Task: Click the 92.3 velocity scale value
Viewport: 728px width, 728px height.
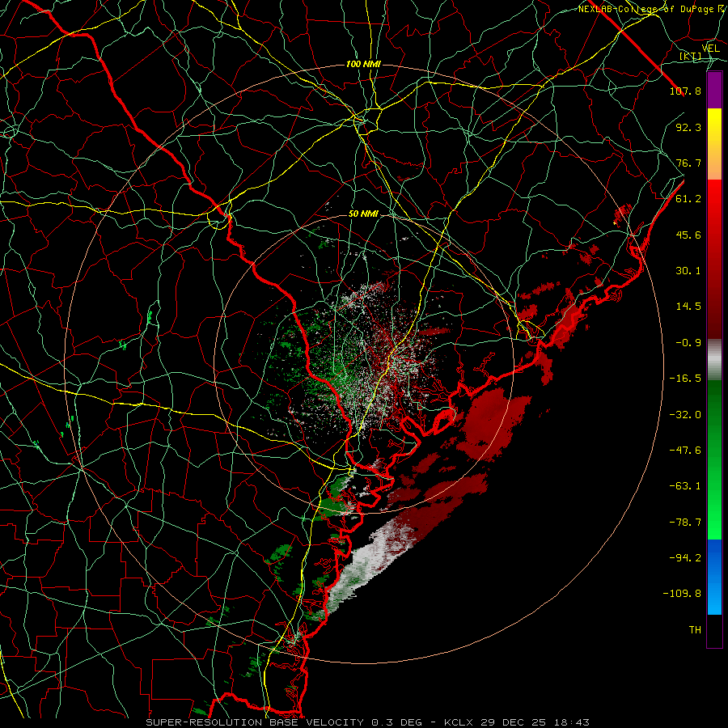Action: pos(688,127)
